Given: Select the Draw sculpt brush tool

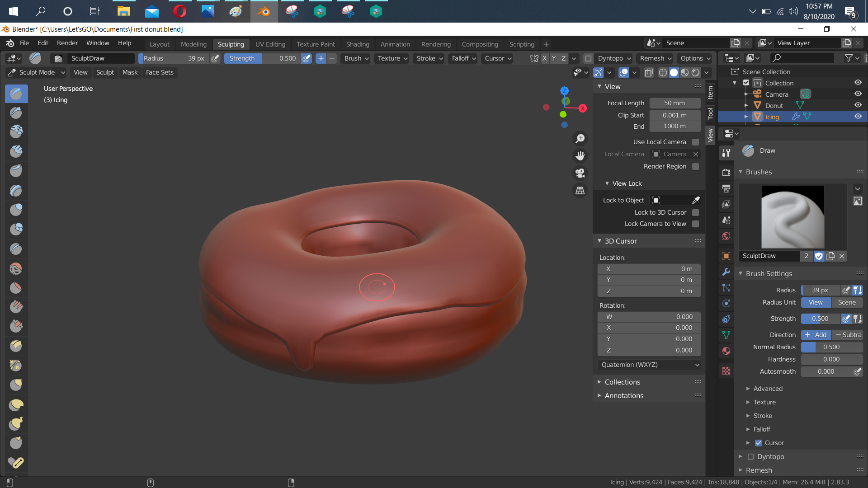Looking at the screenshot, I should coord(16,94).
